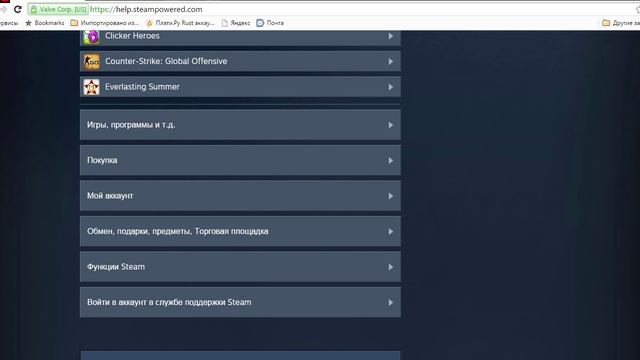Choose Войти в аккаунт в службе поддержки

click(240, 302)
